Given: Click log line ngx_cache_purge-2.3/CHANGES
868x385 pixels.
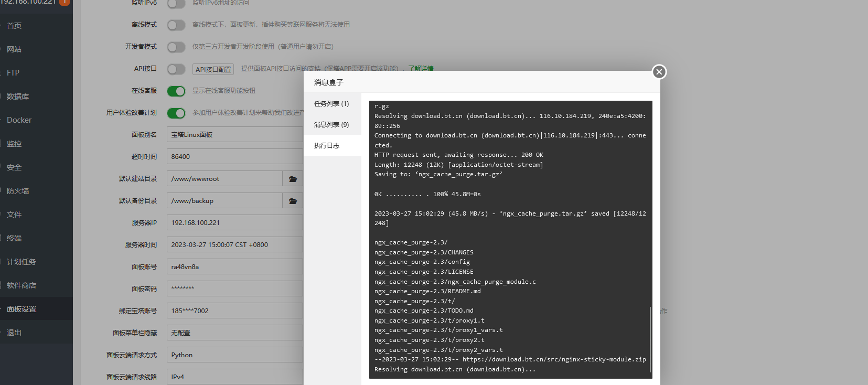Looking at the screenshot, I should click(424, 252).
